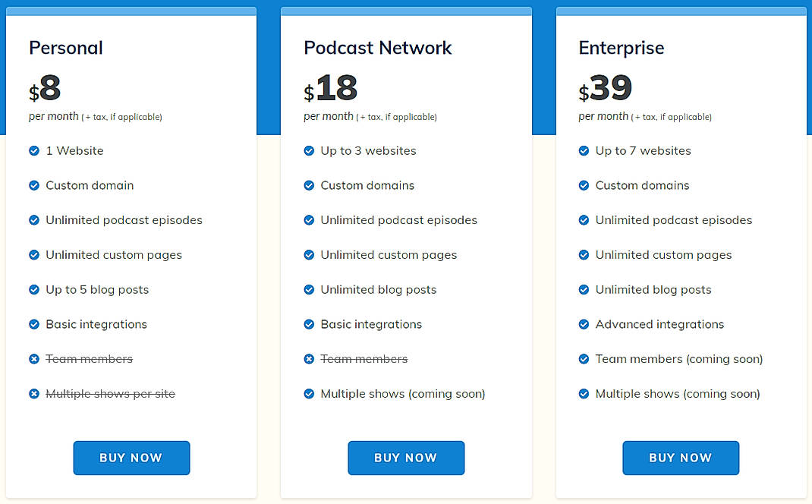The height and width of the screenshot is (504, 812).
Task: Select the 'Enterprise' plan heading
Action: (x=621, y=48)
